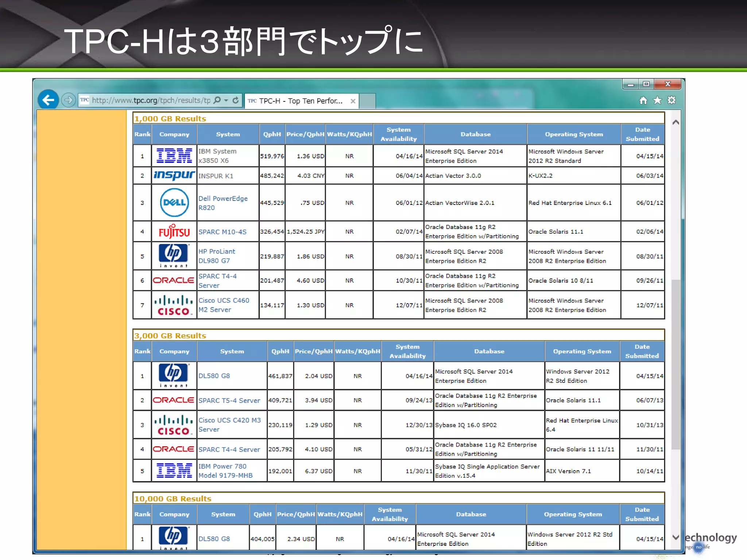747x560 pixels.
Task: Click Oracle logo in SPARC T4-4 Server 201,487 row
Action: 174,280
